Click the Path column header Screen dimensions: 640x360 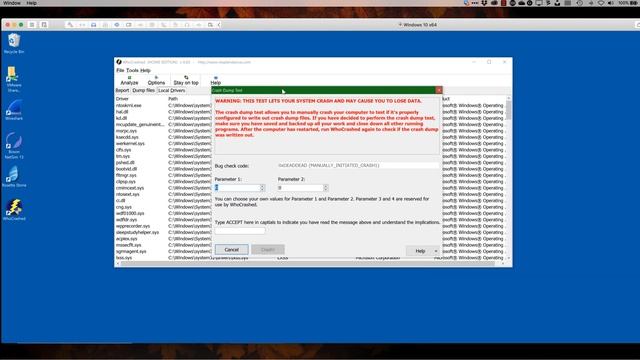(x=173, y=99)
